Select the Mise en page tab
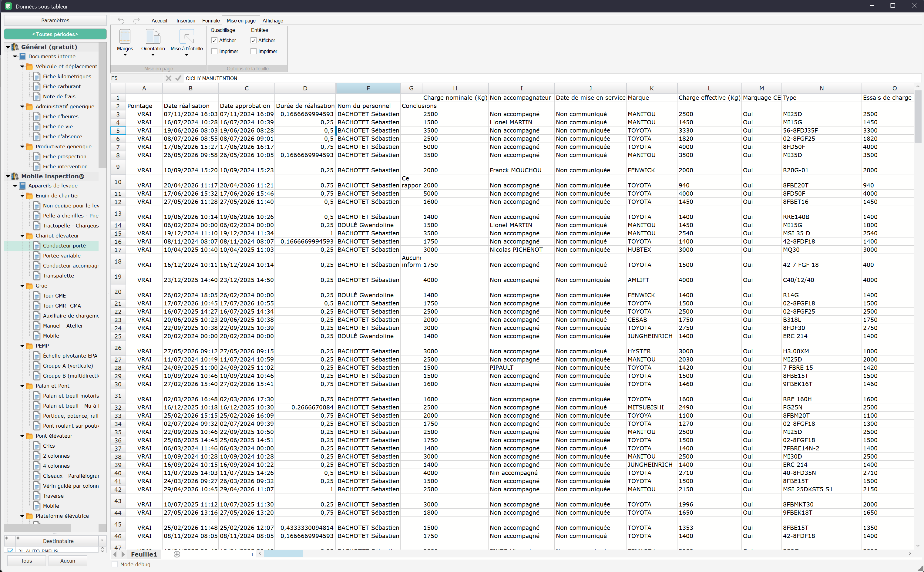Screen dimensions: 924x572 coord(241,21)
